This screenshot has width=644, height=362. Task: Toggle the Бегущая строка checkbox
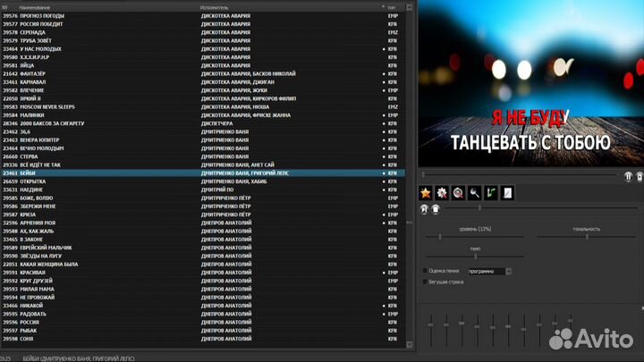click(425, 282)
